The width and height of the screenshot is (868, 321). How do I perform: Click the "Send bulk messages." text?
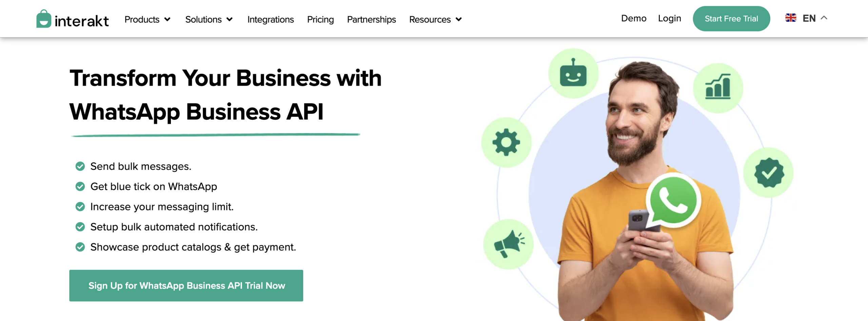click(141, 166)
